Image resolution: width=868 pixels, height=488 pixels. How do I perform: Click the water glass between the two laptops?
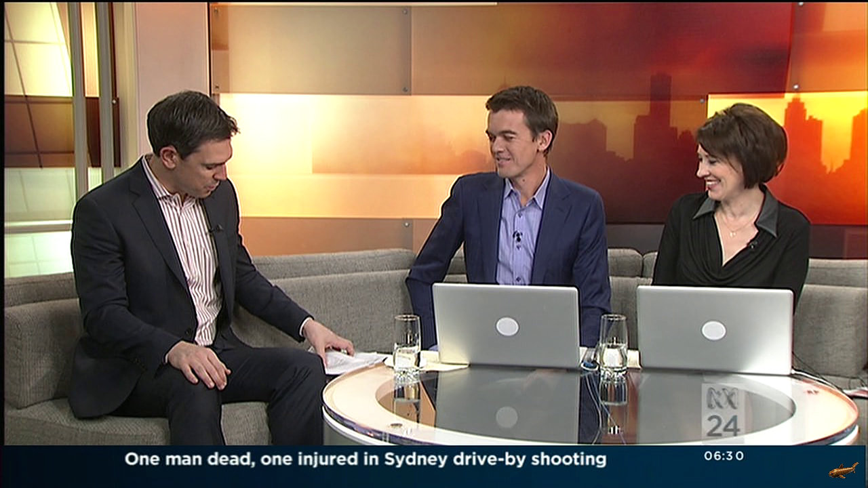click(612, 343)
